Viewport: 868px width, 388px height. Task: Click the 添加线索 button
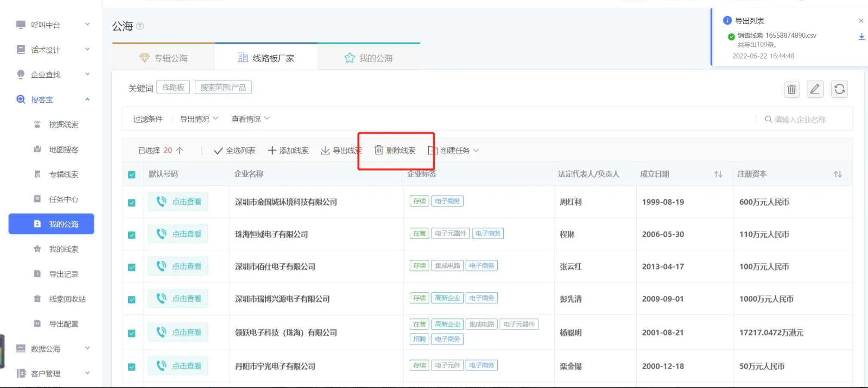click(288, 150)
